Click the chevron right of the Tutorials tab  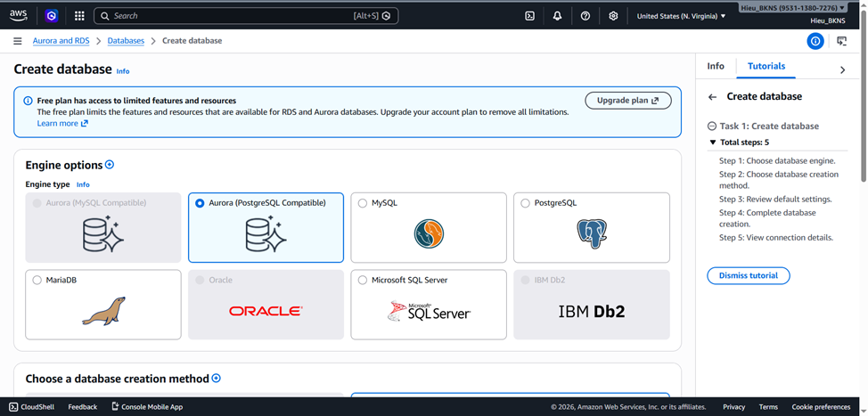click(x=842, y=69)
